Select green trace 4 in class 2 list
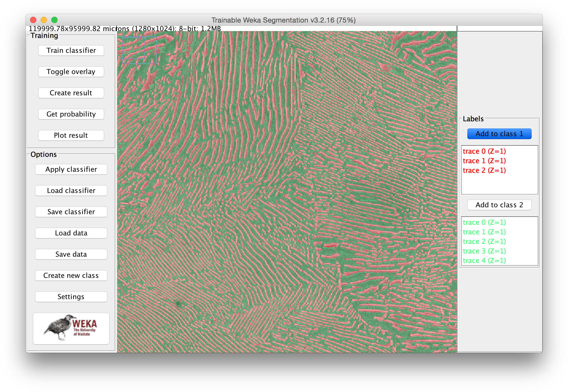This screenshot has width=568, height=392. coord(484,261)
